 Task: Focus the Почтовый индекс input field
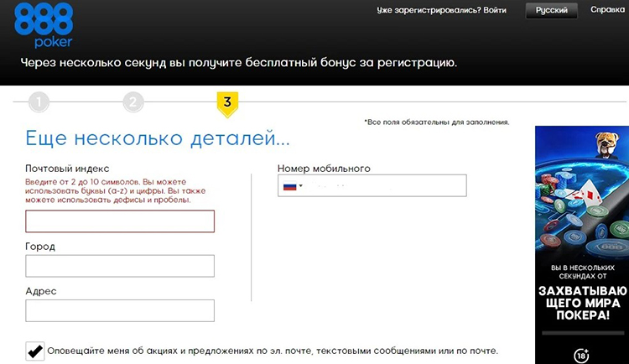click(120, 221)
